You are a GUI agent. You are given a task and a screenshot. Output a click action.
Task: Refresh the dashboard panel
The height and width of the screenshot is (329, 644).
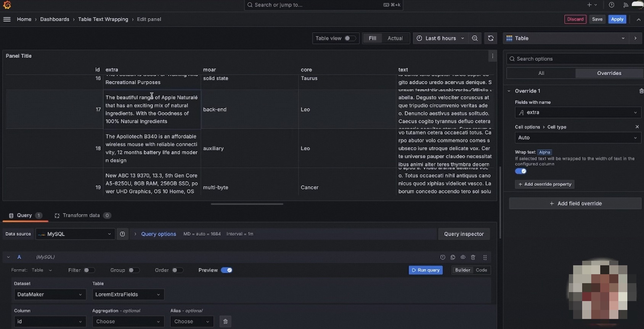click(x=491, y=38)
